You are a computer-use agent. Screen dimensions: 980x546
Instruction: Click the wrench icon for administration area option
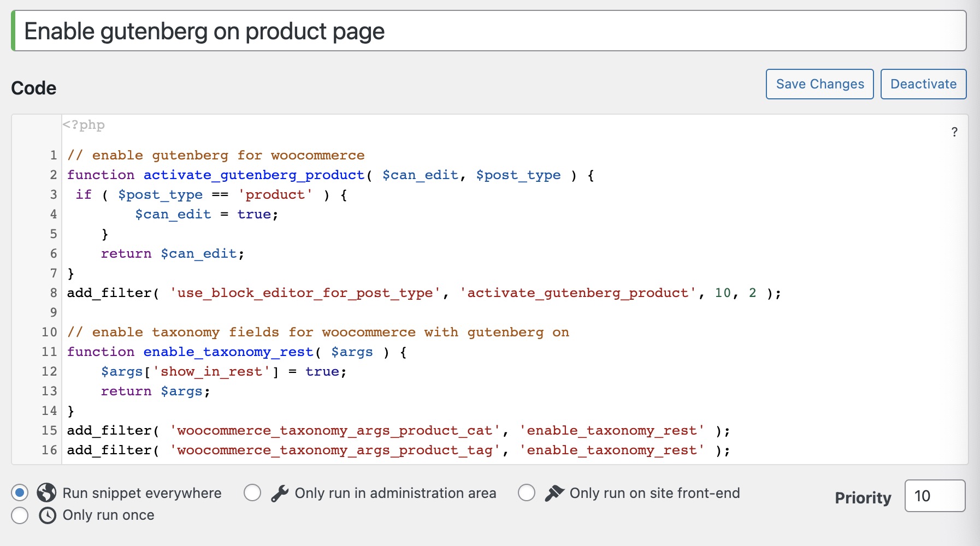tap(279, 492)
